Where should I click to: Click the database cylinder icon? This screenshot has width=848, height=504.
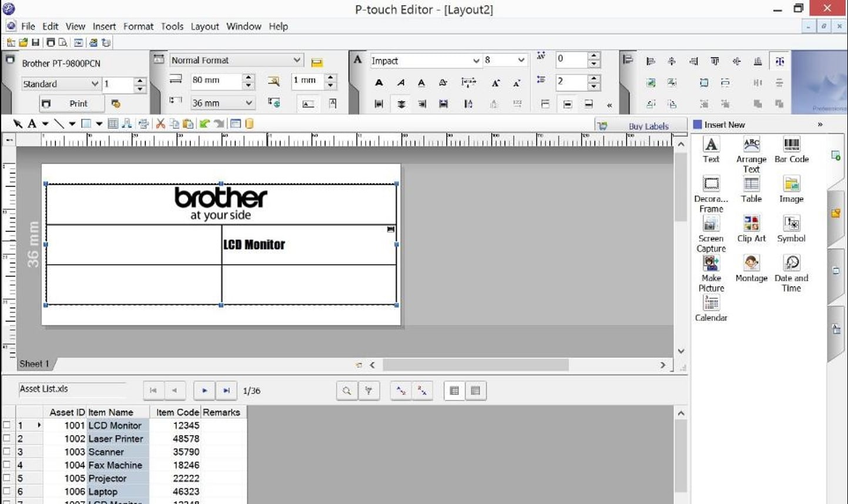pos(249,123)
